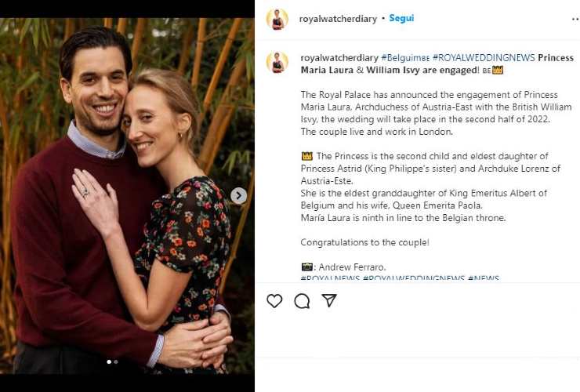580x392 pixels.
Task: Open the #NEWS hashtag at caption end
Action: point(483,278)
